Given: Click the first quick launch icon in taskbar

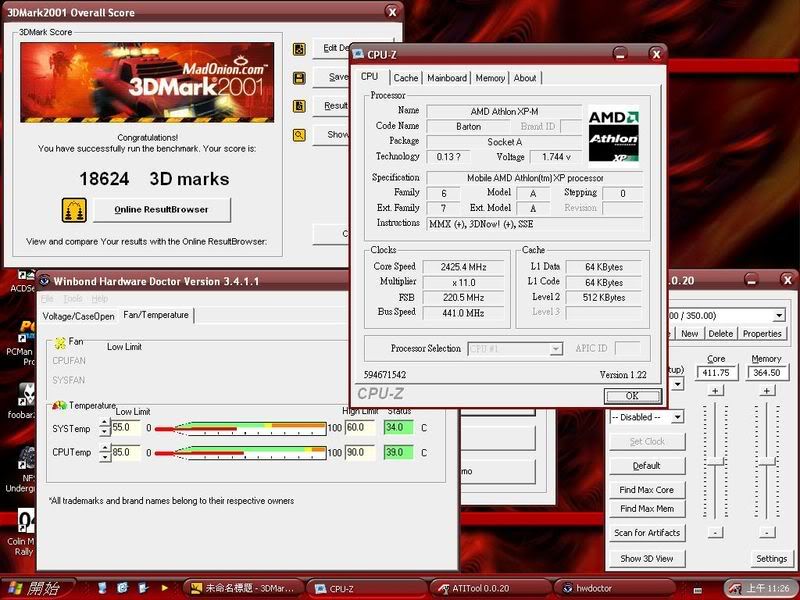Looking at the screenshot, I should pos(102,588).
